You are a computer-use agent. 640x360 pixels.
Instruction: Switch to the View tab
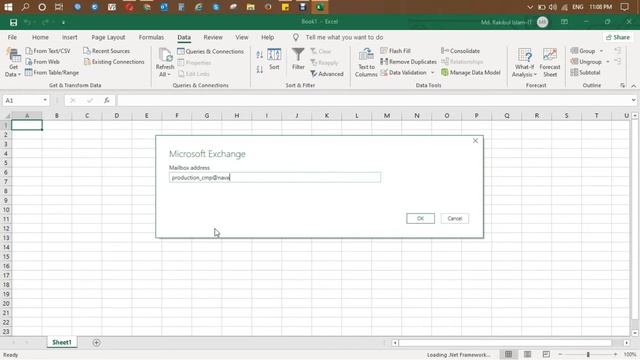(242, 37)
